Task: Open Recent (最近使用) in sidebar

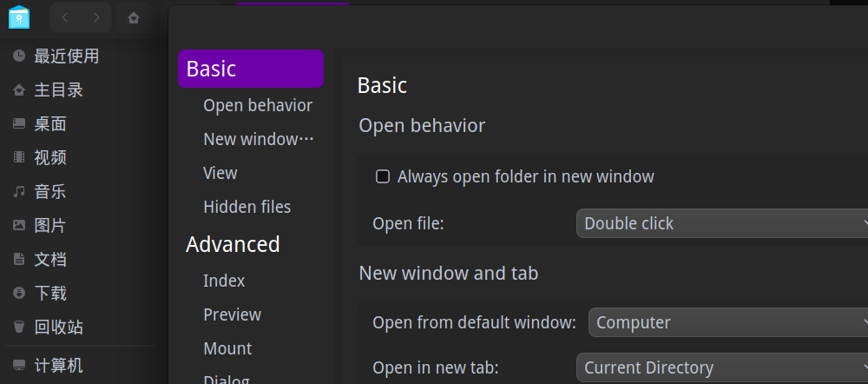Action: pos(66,56)
